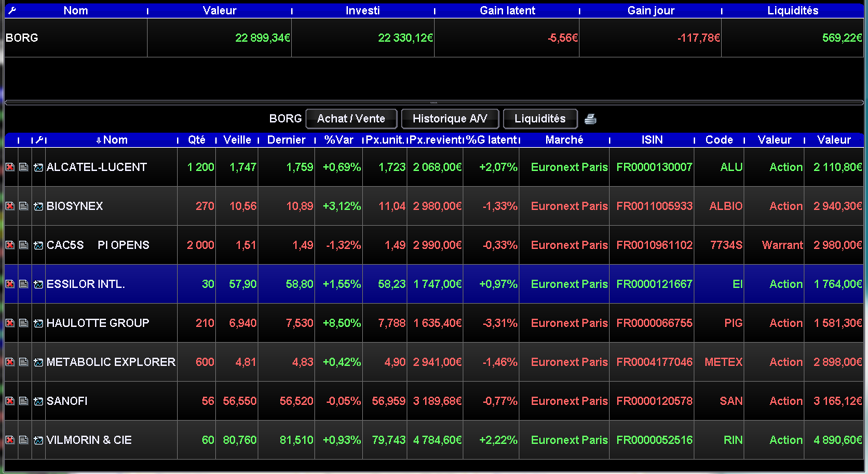Click the red cross icon for BIOSYNEX

pyautogui.click(x=10, y=206)
